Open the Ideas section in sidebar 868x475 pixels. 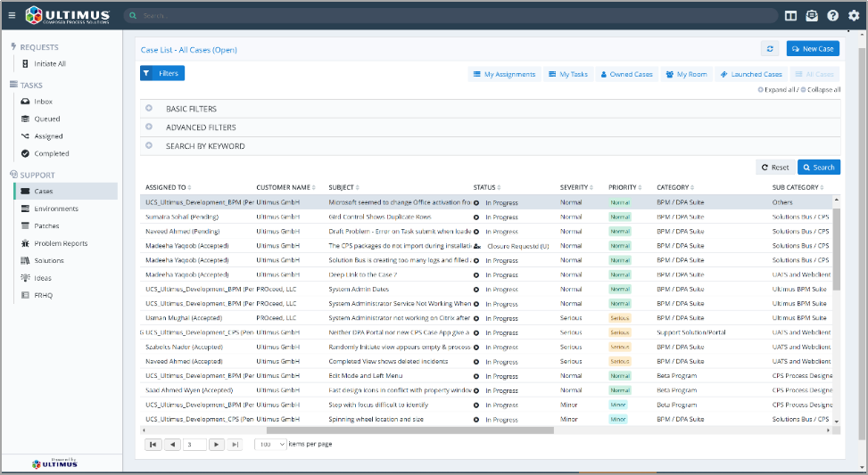pyautogui.click(x=42, y=278)
